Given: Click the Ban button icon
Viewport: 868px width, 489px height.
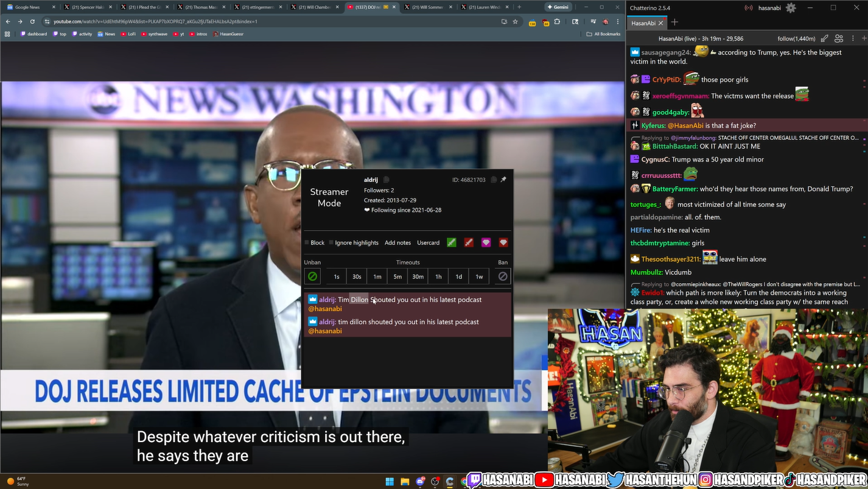Looking at the screenshot, I should pyautogui.click(x=503, y=276).
